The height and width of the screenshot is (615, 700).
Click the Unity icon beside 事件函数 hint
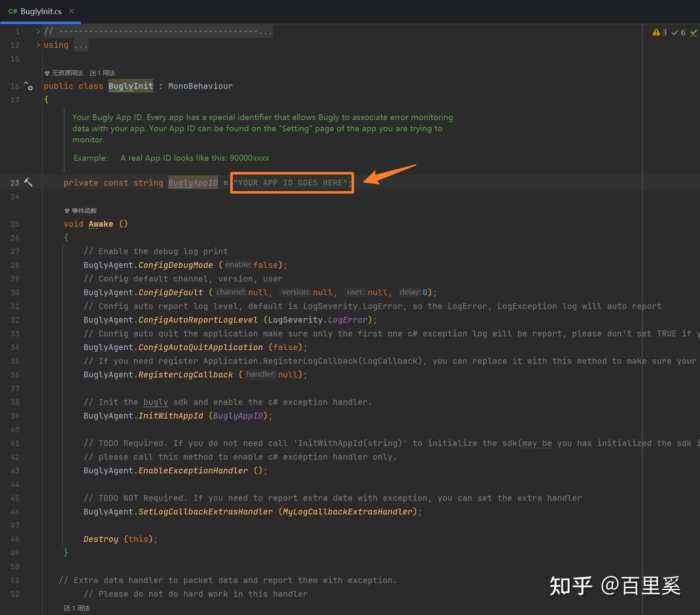click(67, 211)
